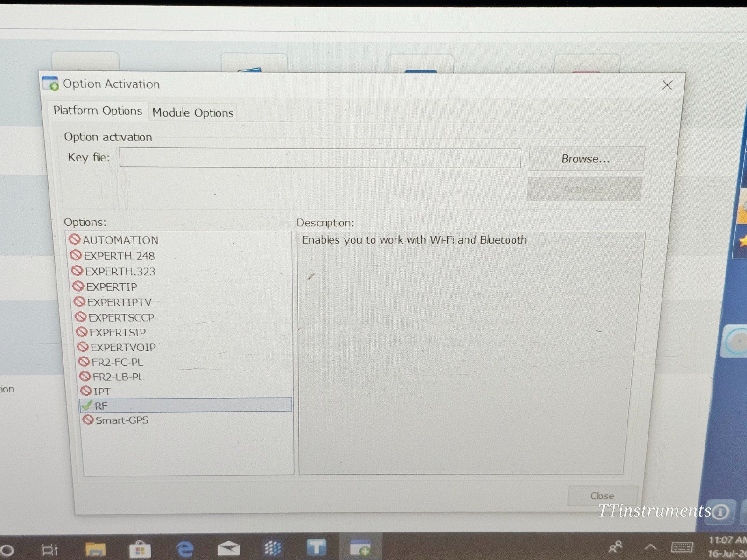
Task: Open the Browse... file dialog button
Action: [x=586, y=159]
